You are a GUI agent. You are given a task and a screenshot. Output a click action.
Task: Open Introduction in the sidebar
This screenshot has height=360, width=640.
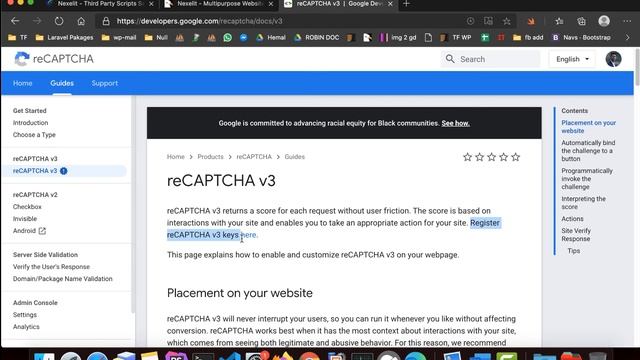click(30, 123)
